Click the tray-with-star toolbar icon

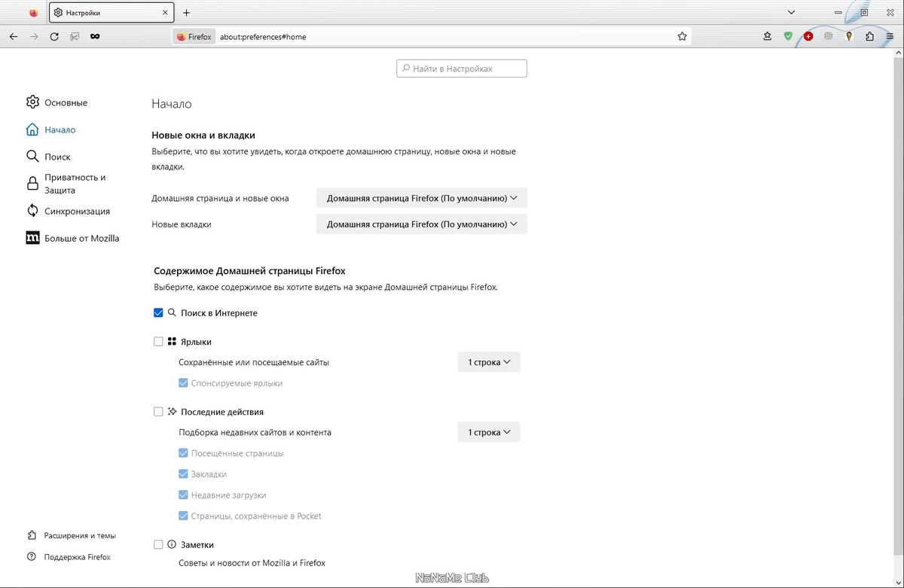768,36
